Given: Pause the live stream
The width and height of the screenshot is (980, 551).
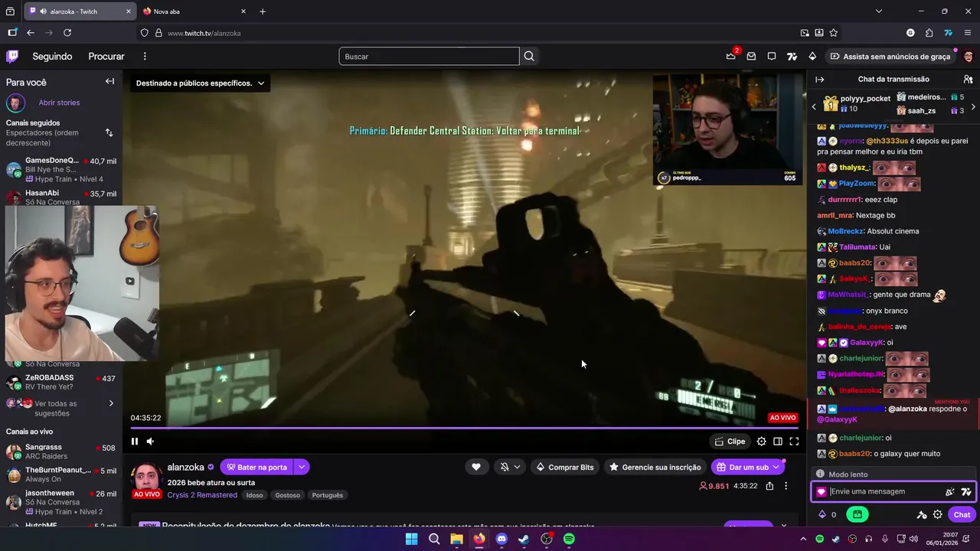Looking at the screenshot, I should point(135,441).
